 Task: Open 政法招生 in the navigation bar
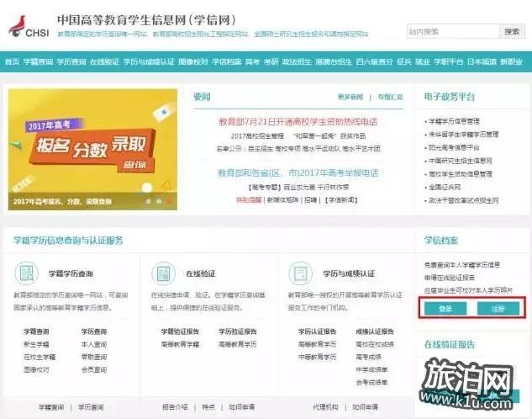297,61
